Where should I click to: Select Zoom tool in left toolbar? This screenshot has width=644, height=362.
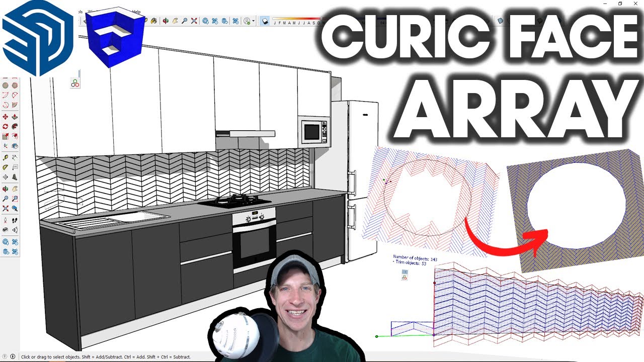pyautogui.click(x=5, y=198)
